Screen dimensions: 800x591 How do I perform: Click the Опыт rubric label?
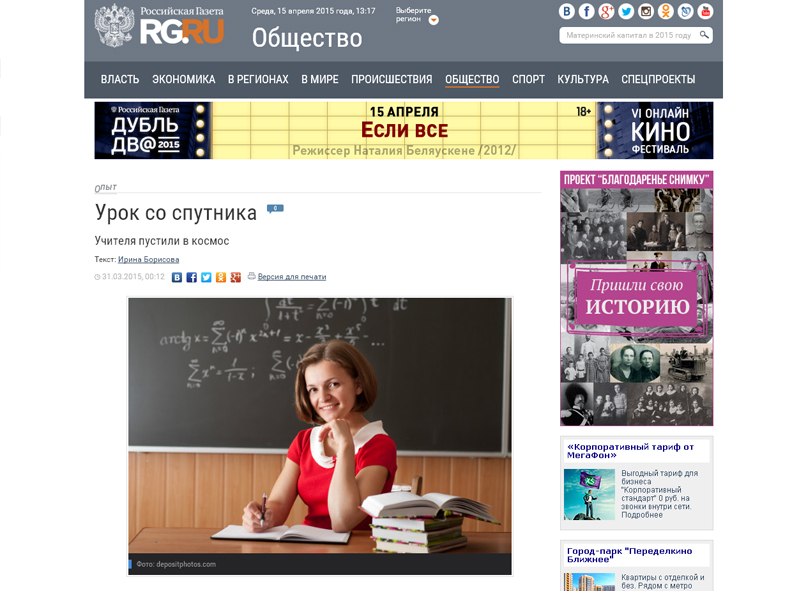click(106, 188)
